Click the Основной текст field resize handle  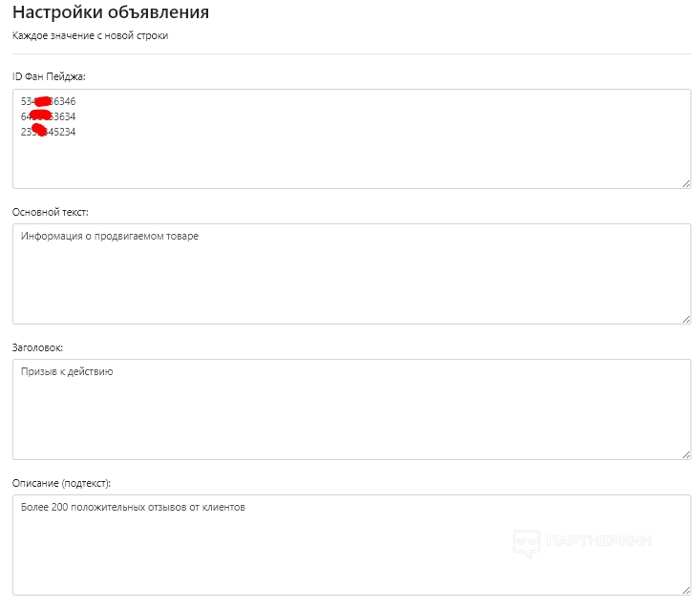(686, 318)
